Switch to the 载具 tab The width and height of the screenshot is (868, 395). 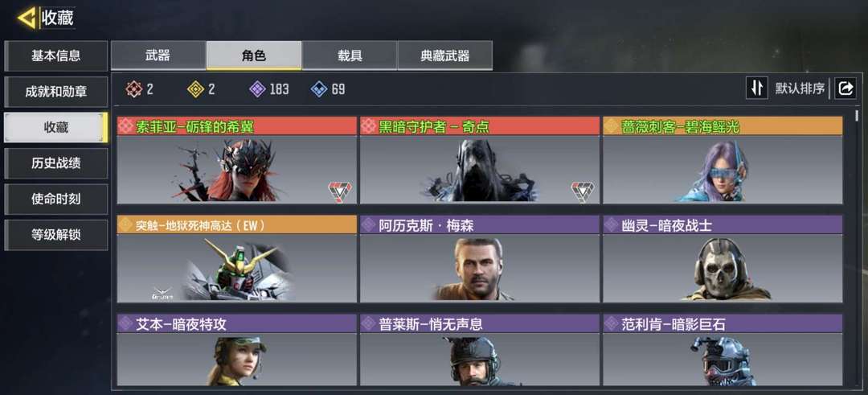tap(350, 56)
